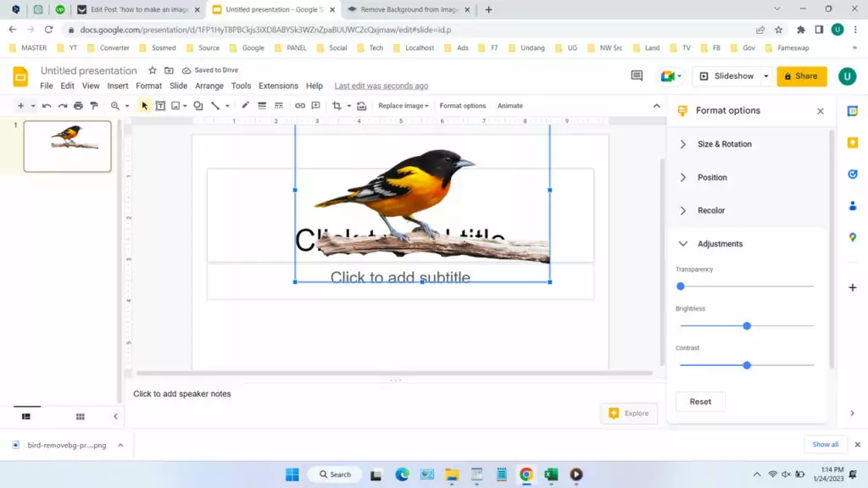Click the print icon
This screenshot has height=488, width=868.
[x=78, y=106]
